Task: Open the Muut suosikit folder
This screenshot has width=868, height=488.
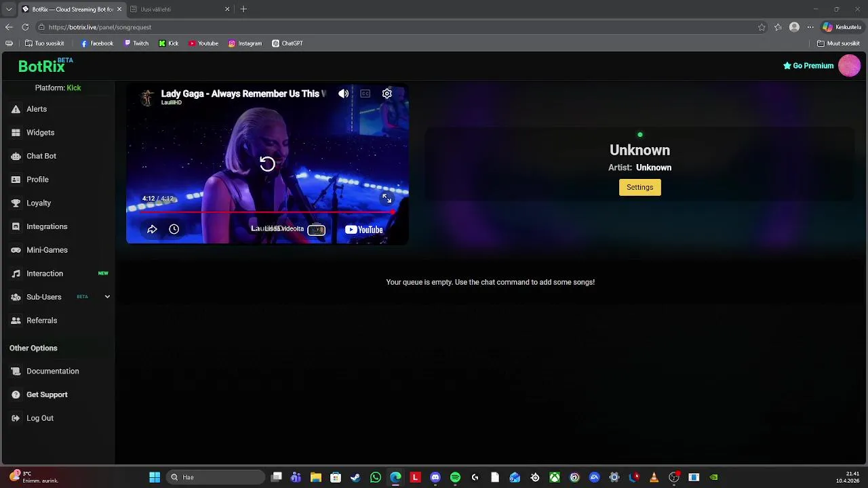Action: tap(839, 43)
